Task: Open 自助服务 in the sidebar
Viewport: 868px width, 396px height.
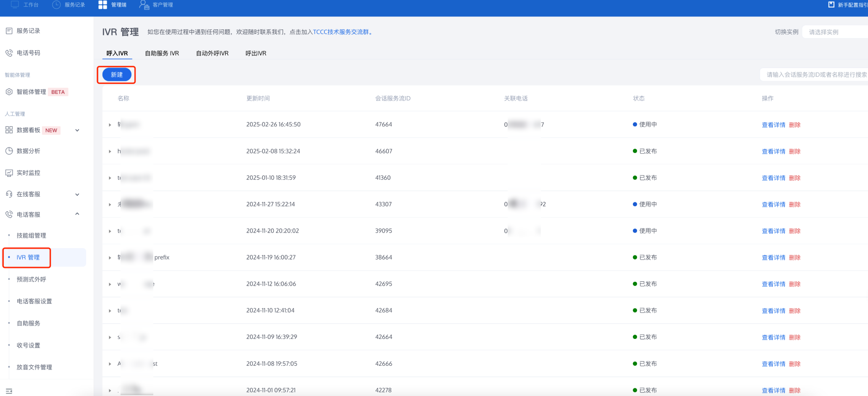Action: click(29, 323)
